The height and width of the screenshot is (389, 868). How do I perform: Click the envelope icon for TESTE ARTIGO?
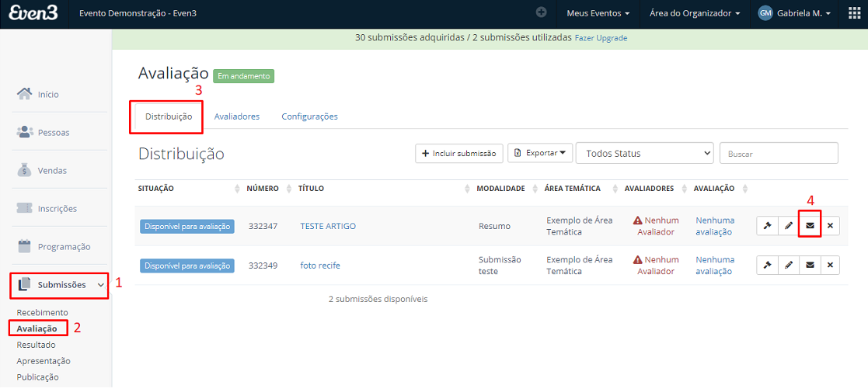point(810,226)
